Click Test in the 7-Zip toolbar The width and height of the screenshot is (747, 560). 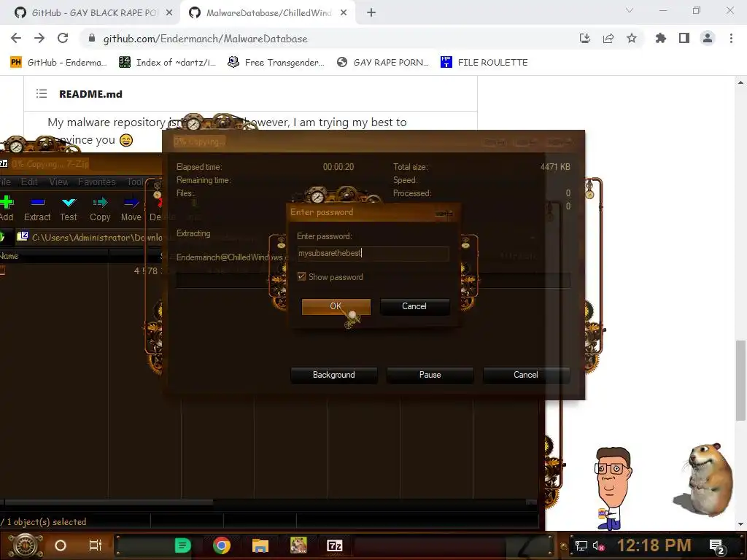click(x=69, y=209)
